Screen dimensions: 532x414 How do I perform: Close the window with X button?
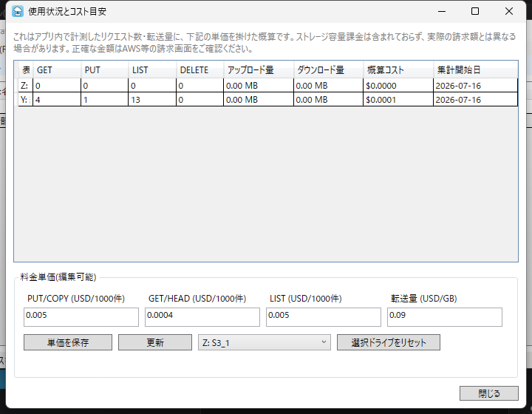508,11
